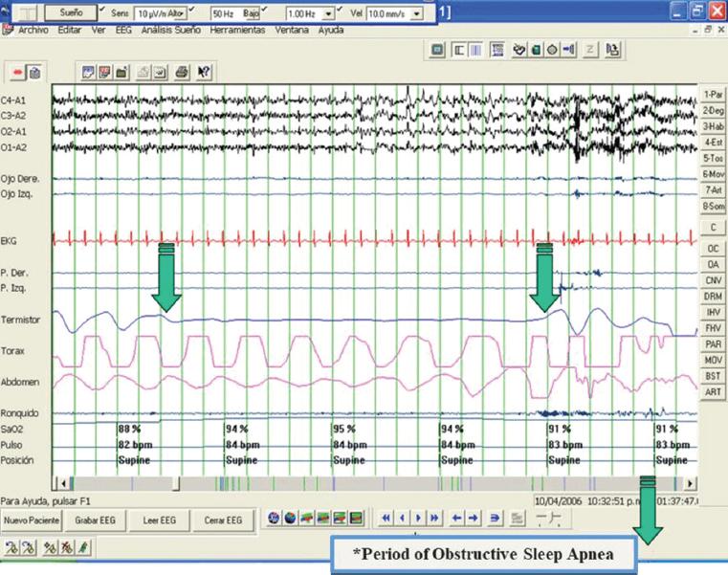Open the Análisis Sueño menu
Screen dimensions: 728x575
point(170,31)
